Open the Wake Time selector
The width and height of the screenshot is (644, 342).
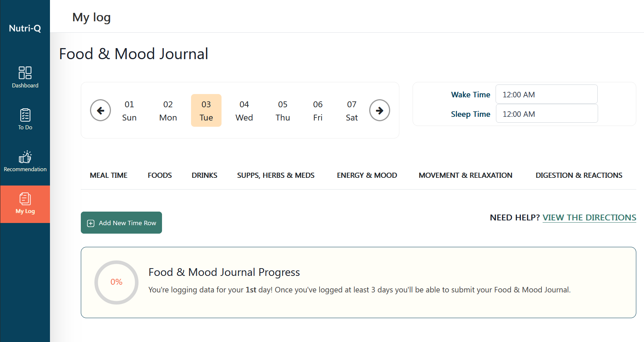tap(546, 94)
